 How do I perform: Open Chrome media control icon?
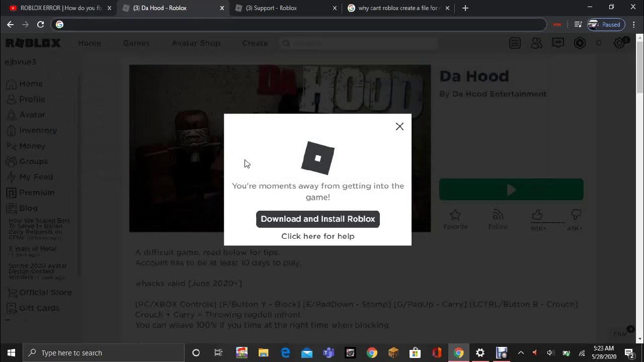(578, 24)
